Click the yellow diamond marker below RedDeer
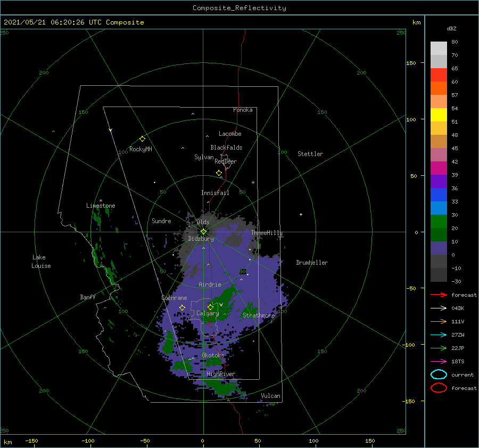 click(x=219, y=173)
